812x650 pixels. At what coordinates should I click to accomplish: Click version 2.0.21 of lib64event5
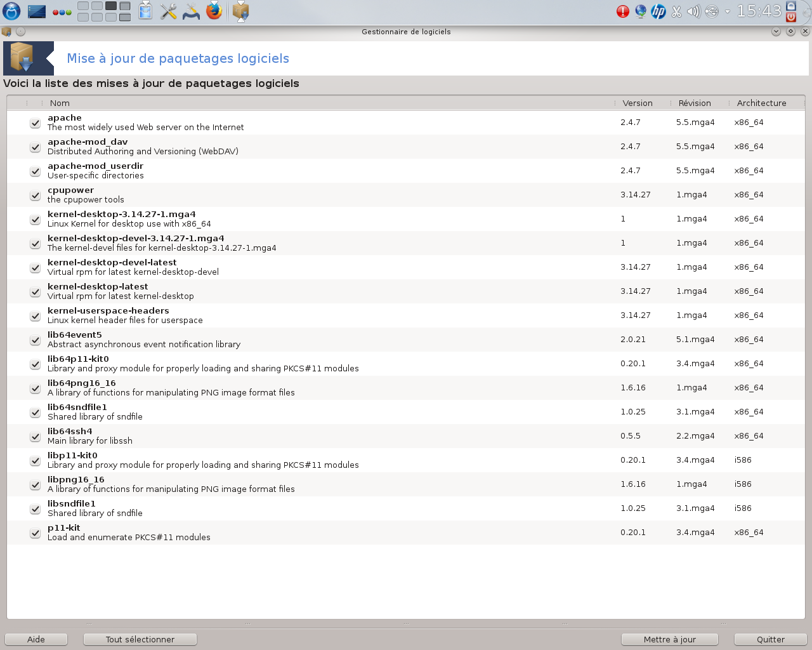(633, 340)
